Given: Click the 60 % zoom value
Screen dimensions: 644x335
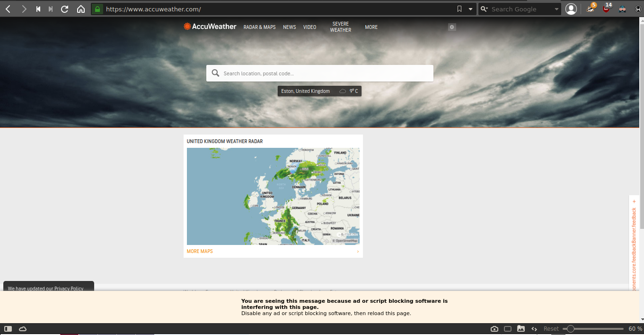Looking at the screenshot, I should click(x=635, y=329).
